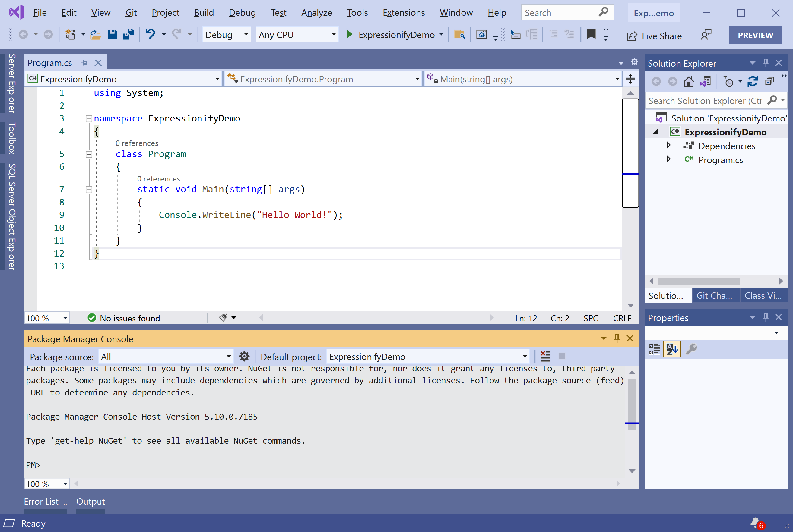Click Solution Explorer Home icon

(689, 81)
